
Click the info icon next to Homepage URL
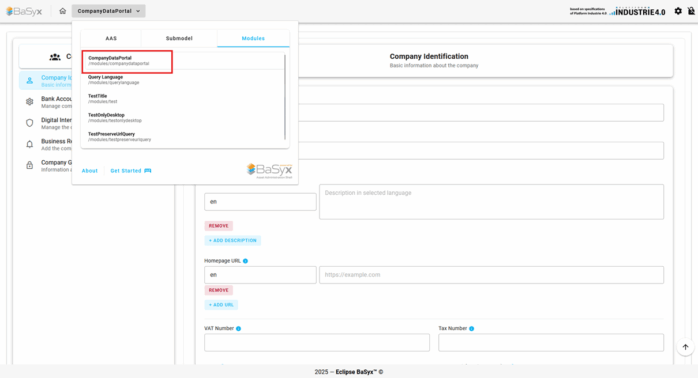pos(245,261)
